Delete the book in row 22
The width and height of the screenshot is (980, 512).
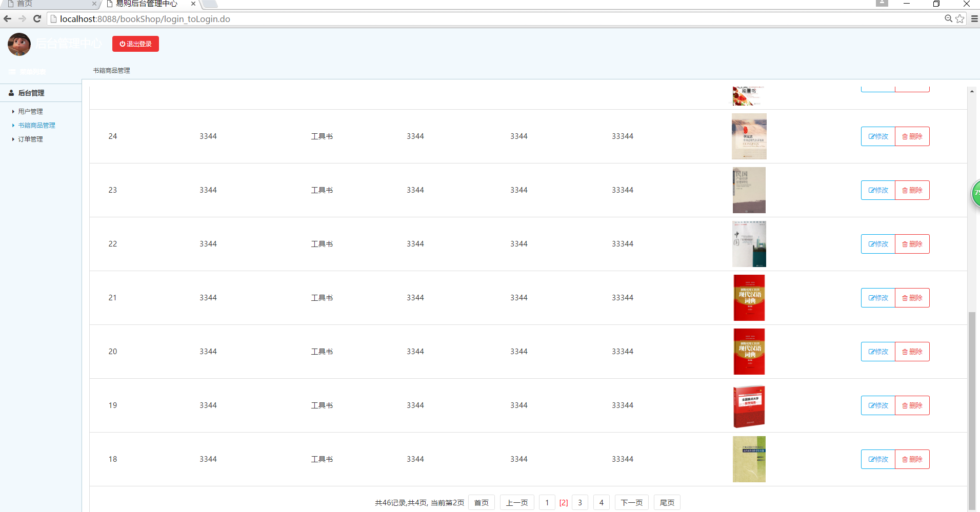point(912,244)
